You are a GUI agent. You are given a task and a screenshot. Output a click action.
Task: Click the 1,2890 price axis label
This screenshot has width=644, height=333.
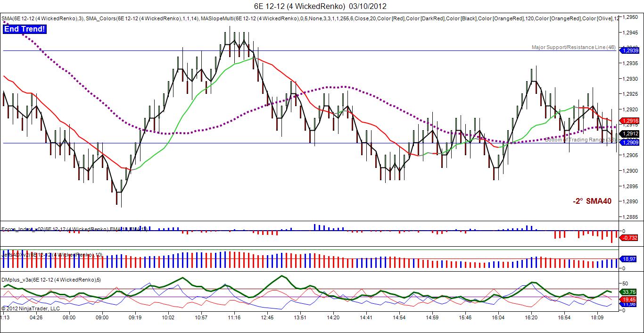click(630, 201)
